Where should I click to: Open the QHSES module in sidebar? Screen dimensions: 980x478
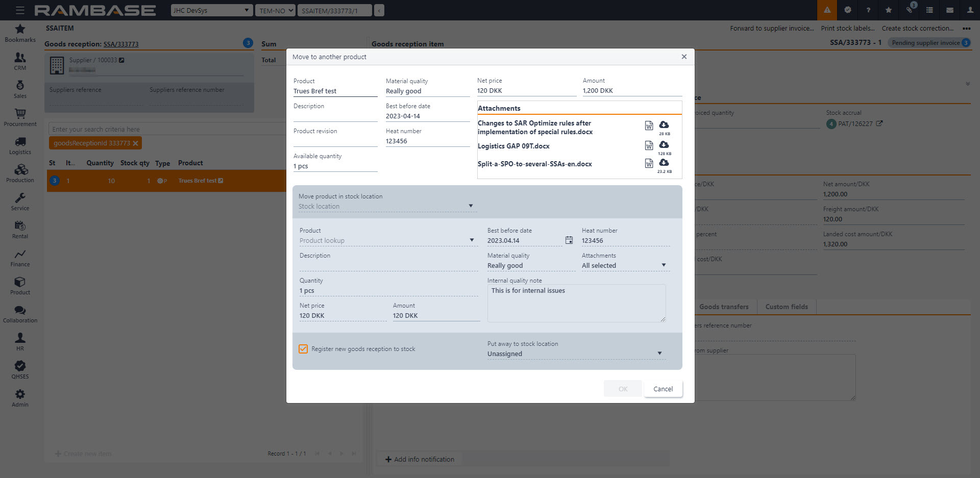tap(20, 370)
